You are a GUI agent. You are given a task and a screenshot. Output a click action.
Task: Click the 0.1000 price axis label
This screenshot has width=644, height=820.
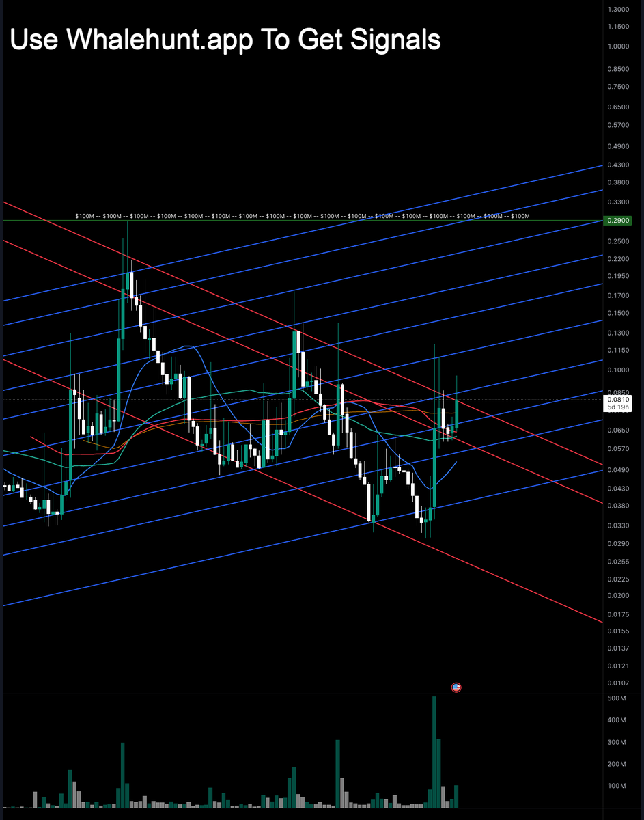click(618, 370)
